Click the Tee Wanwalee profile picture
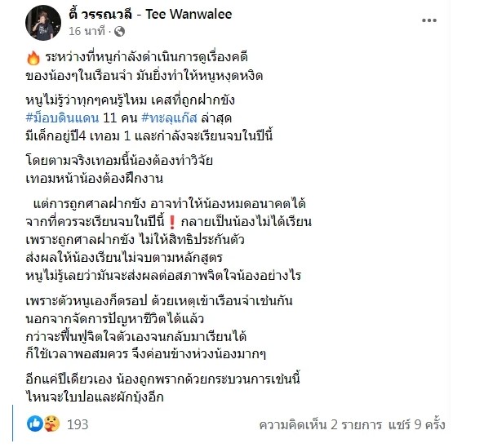Viewport: 493px width, 448px height. tap(43, 23)
